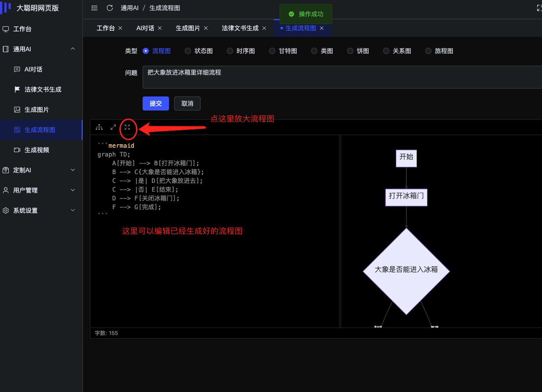Screen dimensions: 542x392
Task: Close the 法律文书生成 tab
Action: point(264,28)
